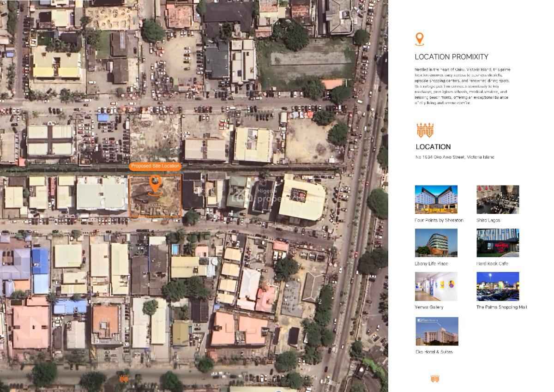Open The Palms Shopping Mall photo
The image size is (554, 392).
497,286
